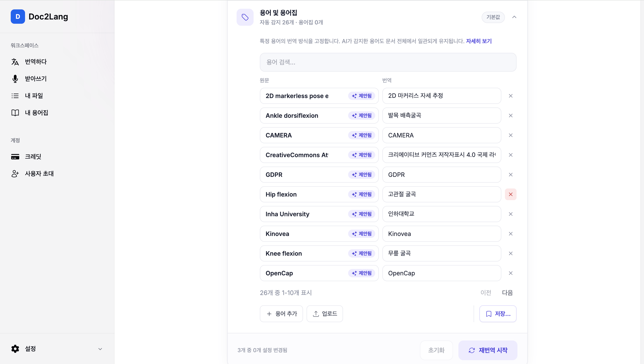
Task: Edit translation field 인하대학교
Action: coord(442,214)
